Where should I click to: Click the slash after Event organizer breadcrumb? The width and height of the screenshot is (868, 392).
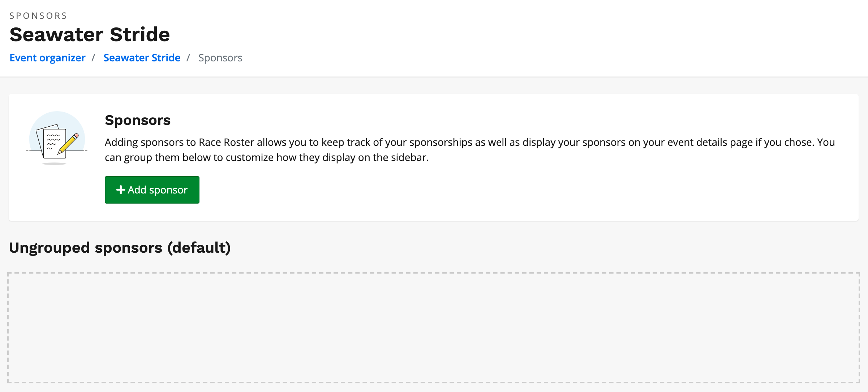tap(93, 58)
